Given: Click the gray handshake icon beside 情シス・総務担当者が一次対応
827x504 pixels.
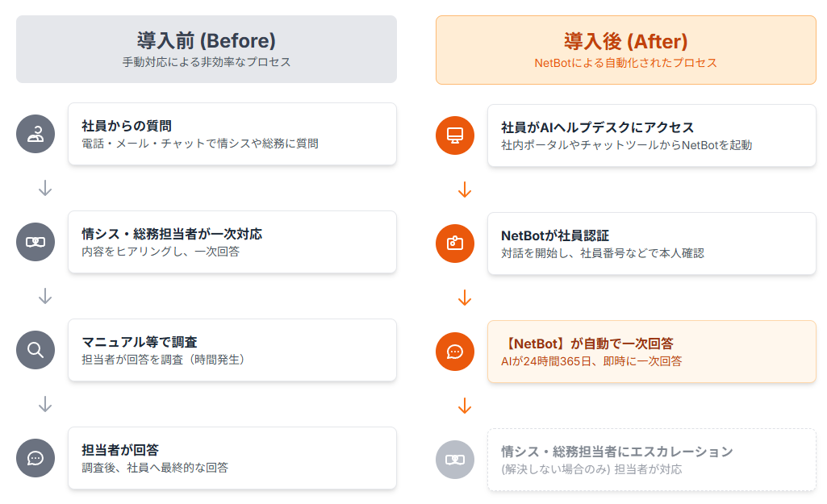Looking at the screenshot, I should point(36,242).
